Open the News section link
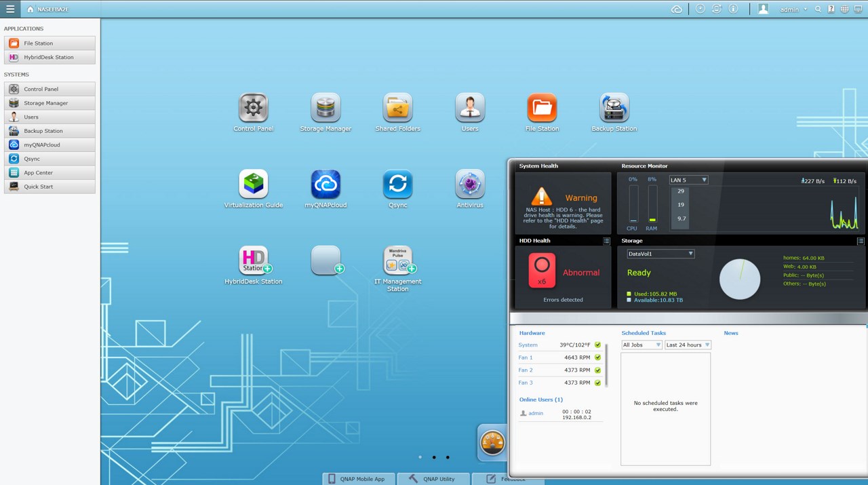The height and width of the screenshot is (485, 868). click(731, 333)
